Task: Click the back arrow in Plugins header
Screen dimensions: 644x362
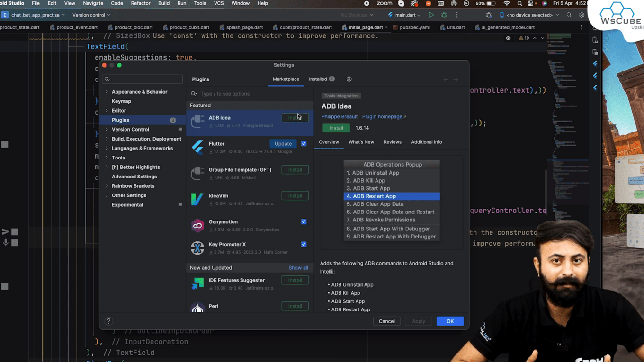Action: (x=446, y=80)
